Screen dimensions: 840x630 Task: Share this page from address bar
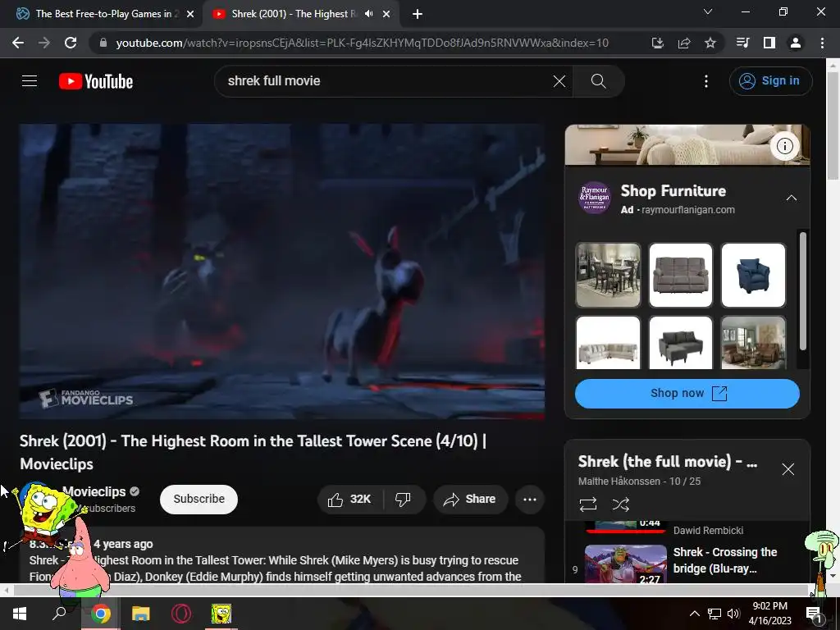pyautogui.click(x=684, y=43)
